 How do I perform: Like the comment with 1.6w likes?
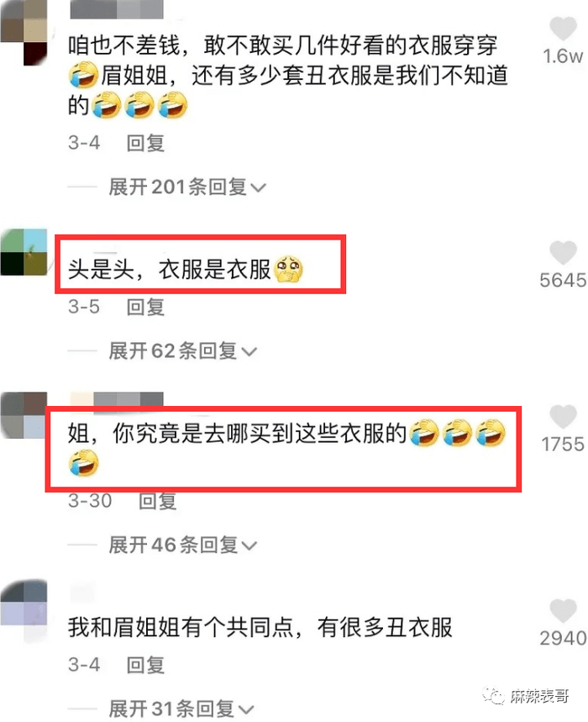(563, 28)
